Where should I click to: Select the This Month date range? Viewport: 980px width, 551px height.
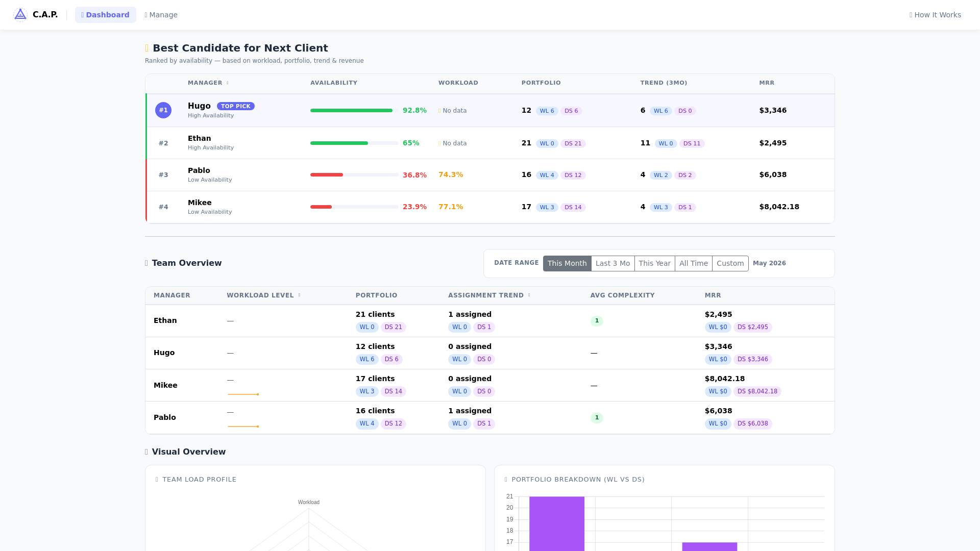[567, 263]
